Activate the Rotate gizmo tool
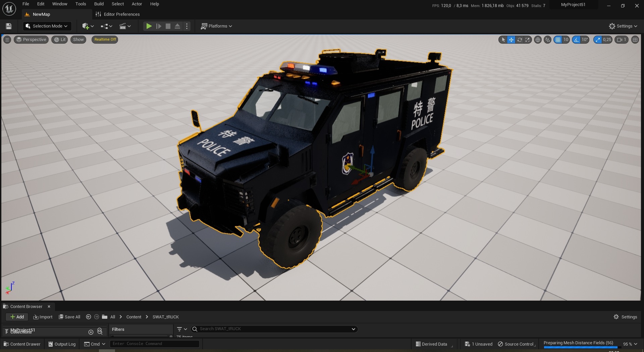The image size is (644, 352). pyautogui.click(x=520, y=40)
